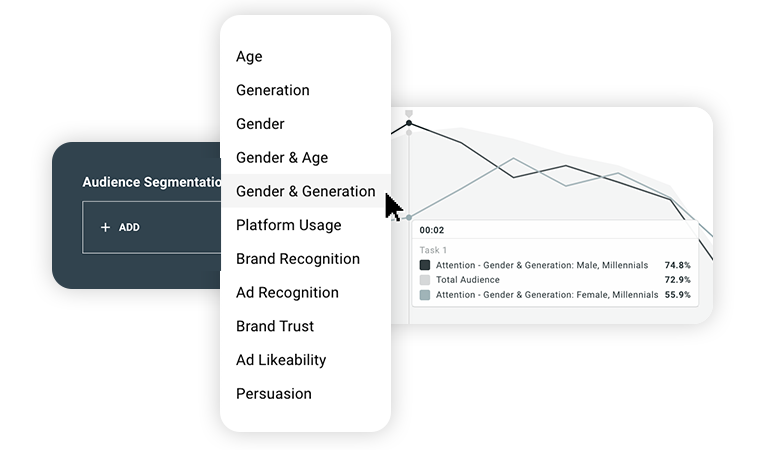The height and width of the screenshot is (450, 770).
Task: Select Age from the segmentation menu
Action: pos(249,57)
